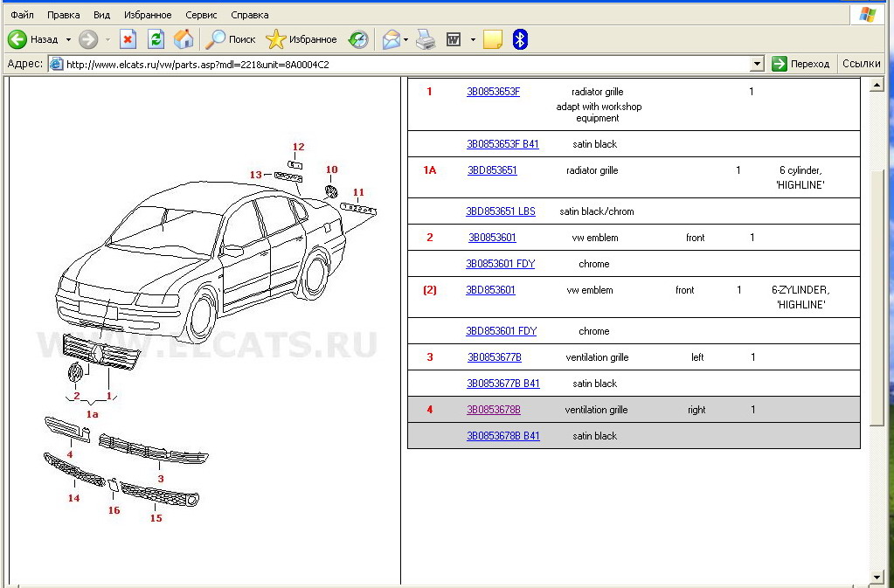Click diagram callout number 10
The image size is (894, 588).
point(332,169)
